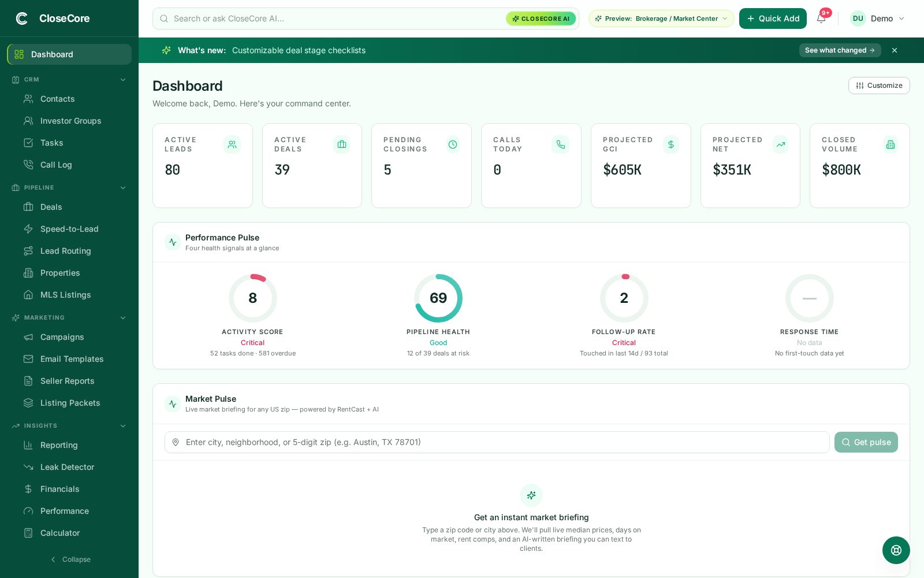Click the What's new sparkle icon
The image size is (924, 578).
[166, 50]
